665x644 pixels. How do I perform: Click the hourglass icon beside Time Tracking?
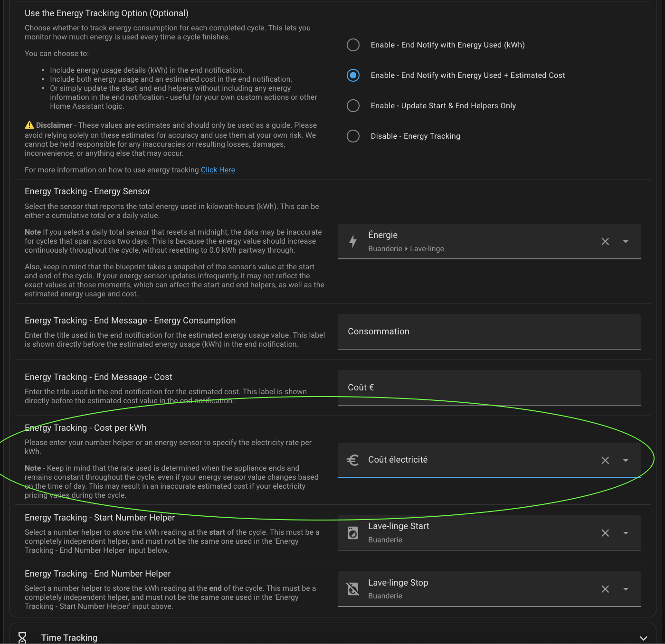point(22,637)
